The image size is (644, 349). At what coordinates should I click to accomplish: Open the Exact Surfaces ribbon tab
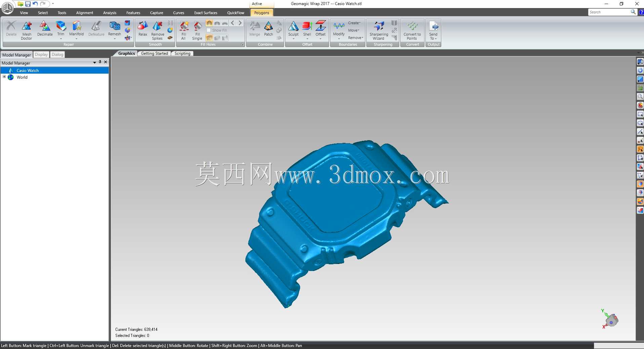coord(206,13)
